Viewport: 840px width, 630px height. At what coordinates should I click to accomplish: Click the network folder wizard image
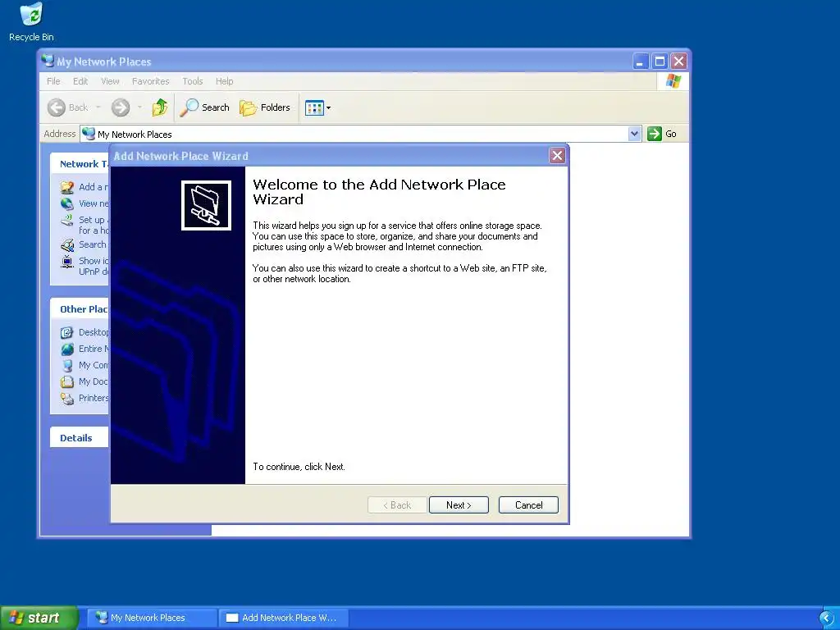(x=206, y=205)
